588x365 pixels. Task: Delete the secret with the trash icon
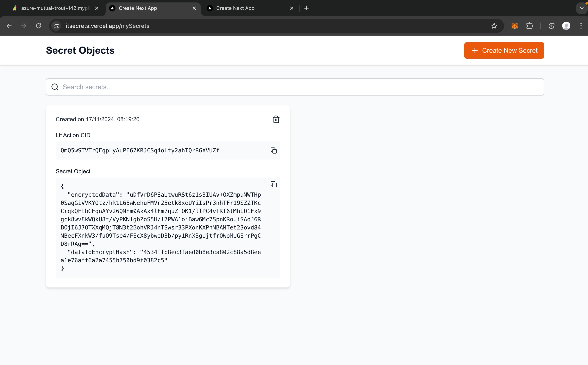(x=276, y=119)
